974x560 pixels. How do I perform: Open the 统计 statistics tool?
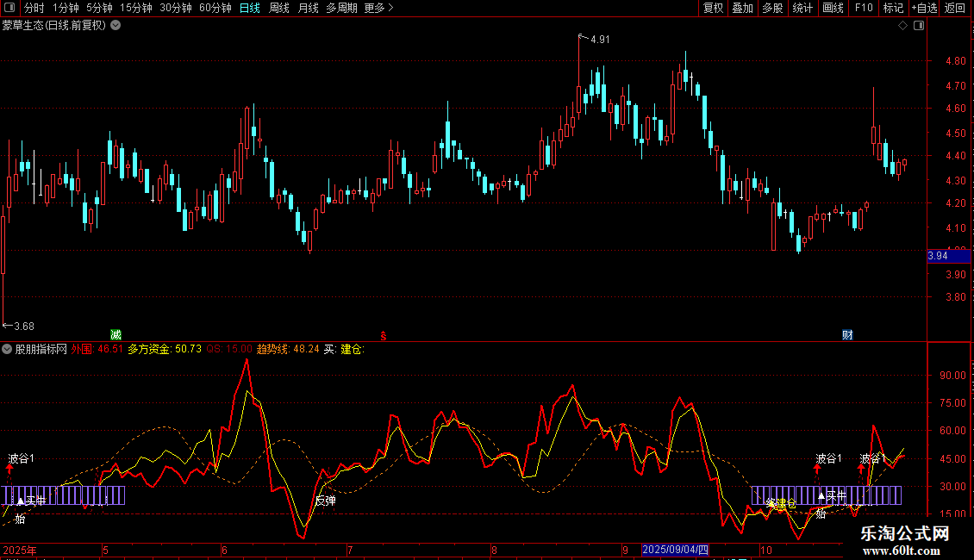point(802,8)
